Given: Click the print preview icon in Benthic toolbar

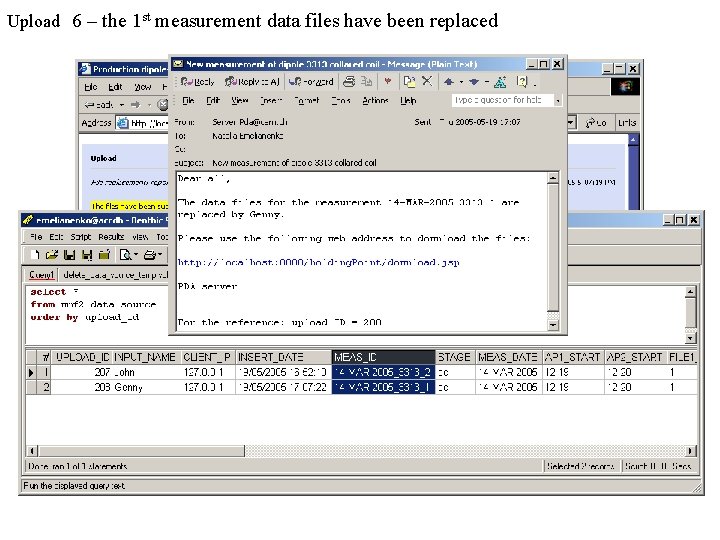Looking at the screenshot, I should (125, 254).
